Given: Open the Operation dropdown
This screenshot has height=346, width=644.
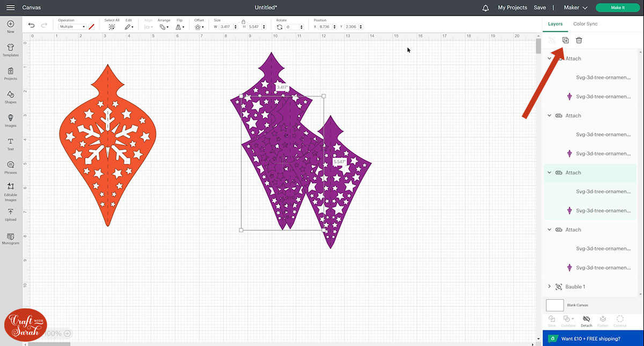Looking at the screenshot, I should click(x=72, y=27).
